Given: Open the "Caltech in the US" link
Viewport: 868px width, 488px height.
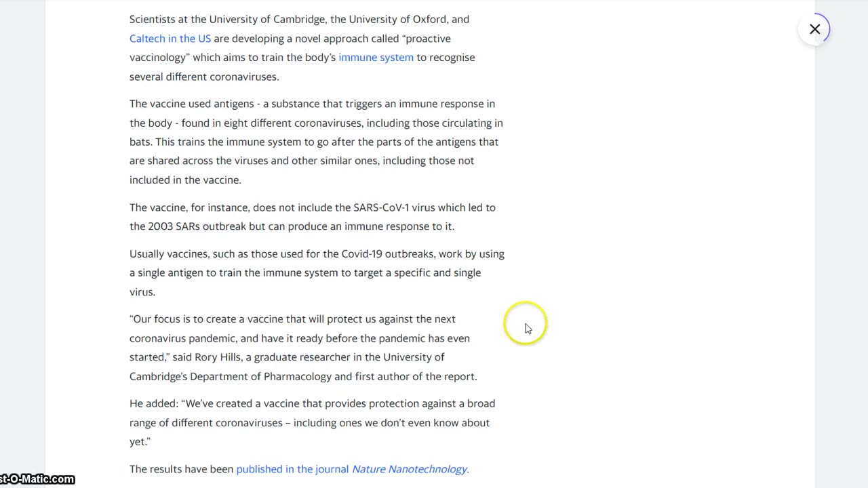Looking at the screenshot, I should [170, 39].
